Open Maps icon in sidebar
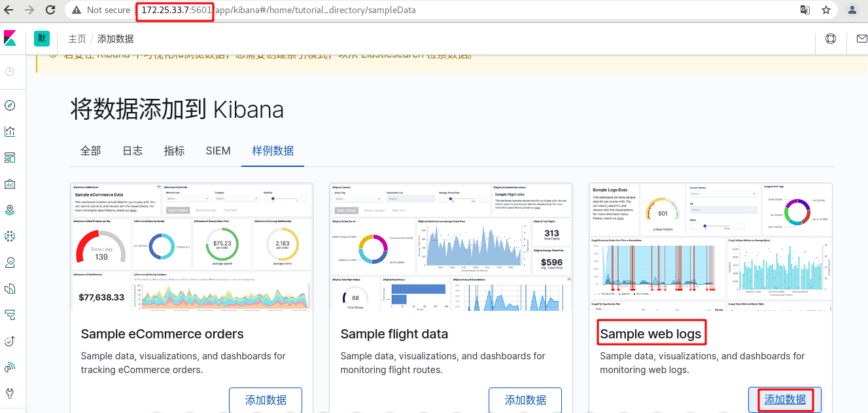This screenshot has height=413, width=868. tap(10, 210)
